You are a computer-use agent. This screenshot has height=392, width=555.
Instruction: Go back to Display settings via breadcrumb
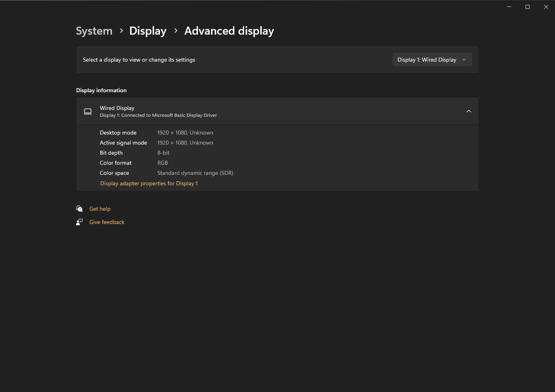click(147, 31)
